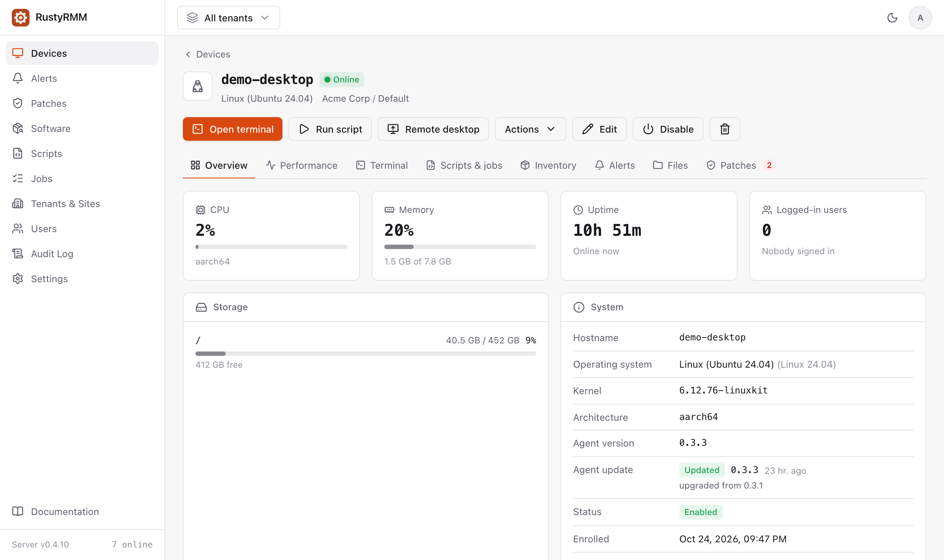The image size is (944, 560).
Task: Disable the device with power button
Action: coord(668,129)
